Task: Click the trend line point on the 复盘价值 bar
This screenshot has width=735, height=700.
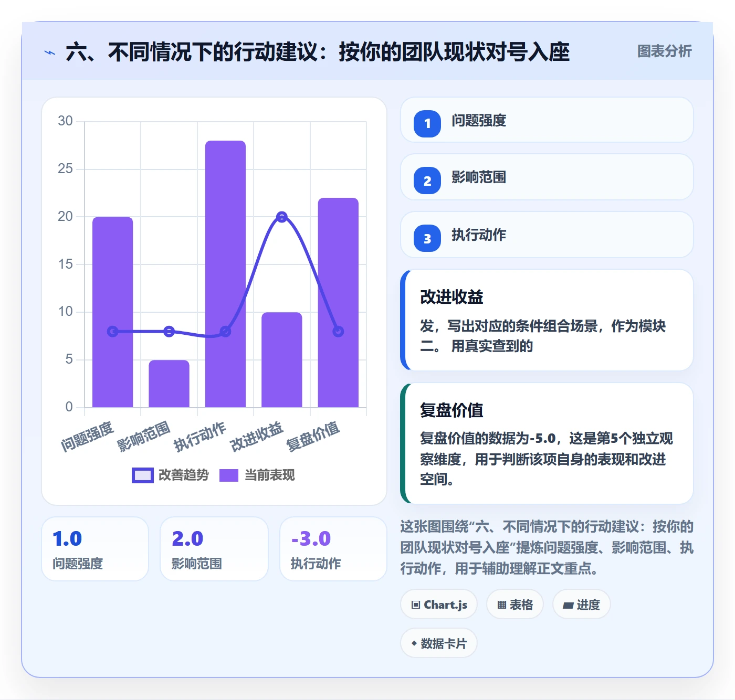Action: pyautogui.click(x=338, y=331)
